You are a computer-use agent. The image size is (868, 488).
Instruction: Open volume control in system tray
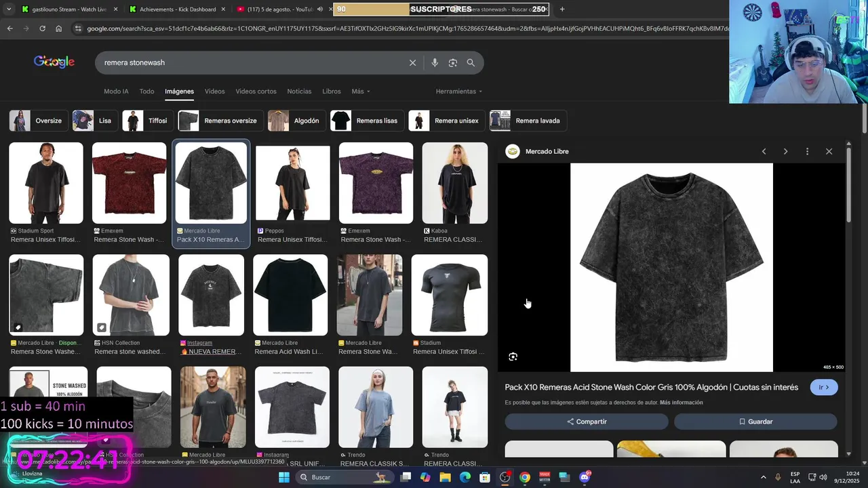[823, 477]
